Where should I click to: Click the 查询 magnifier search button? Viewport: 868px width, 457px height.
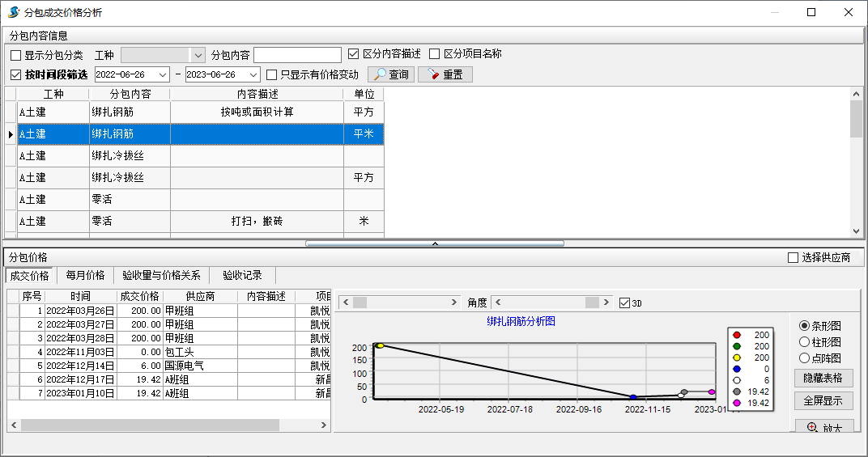[x=394, y=74]
